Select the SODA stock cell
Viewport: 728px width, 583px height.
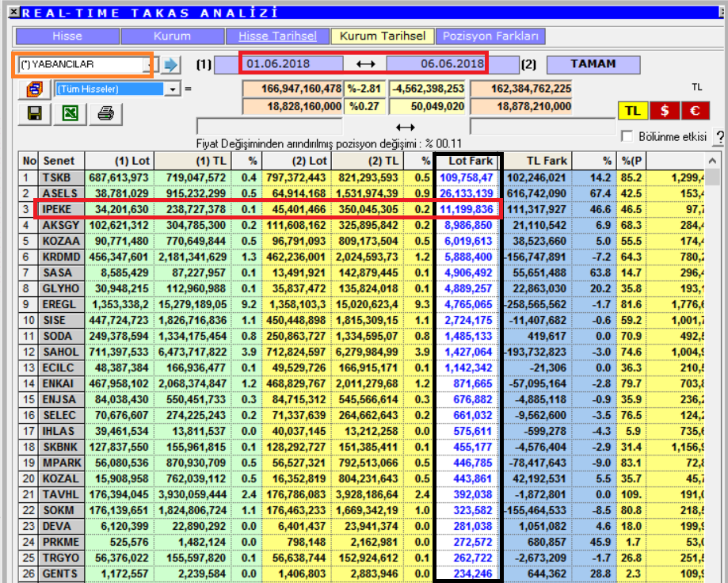(61, 336)
